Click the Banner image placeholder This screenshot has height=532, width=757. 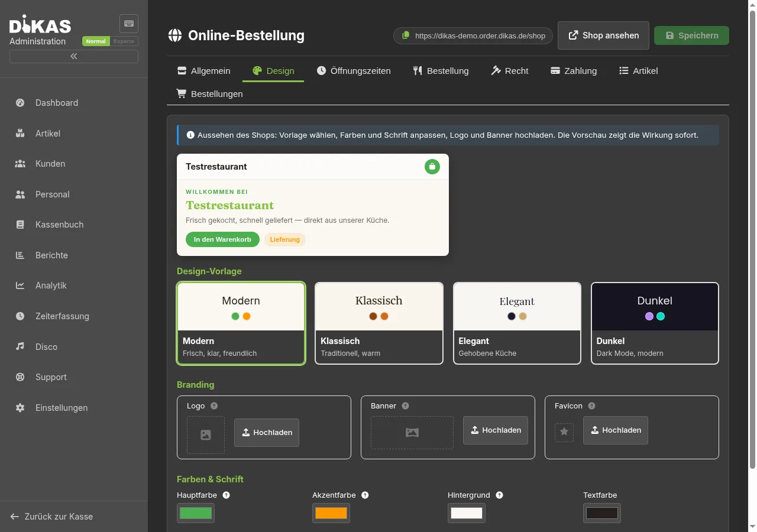412,433
